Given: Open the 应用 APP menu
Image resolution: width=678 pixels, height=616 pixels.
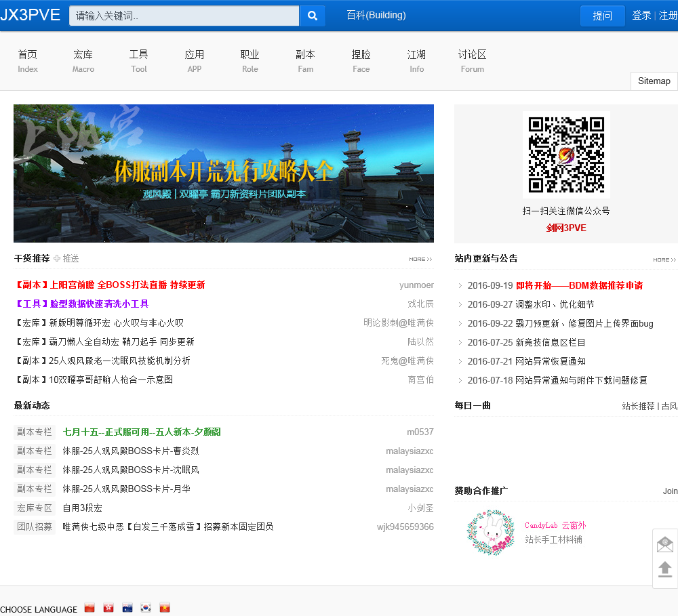Looking at the screenshot, I should (194, 61).
